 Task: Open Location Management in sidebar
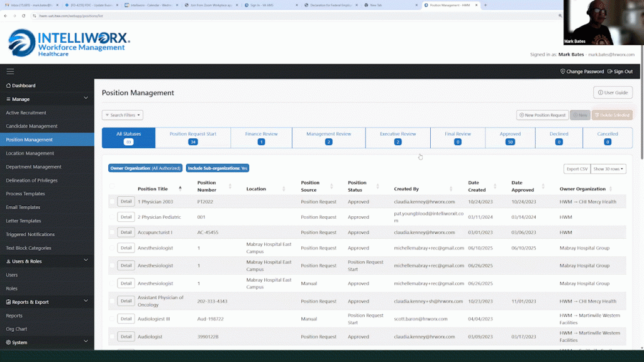pos(30,153)
